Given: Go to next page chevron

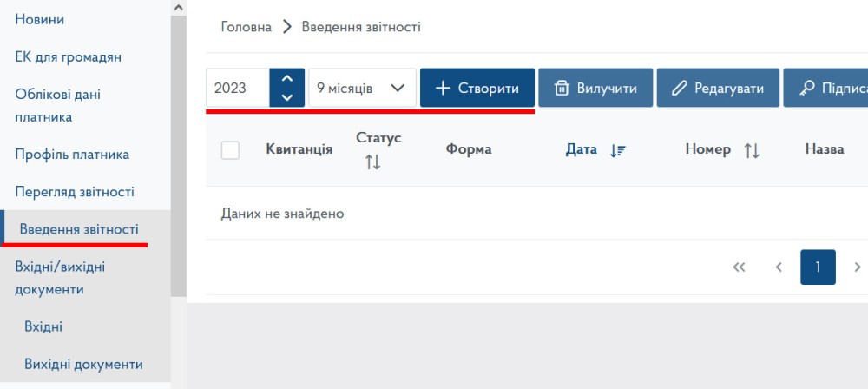Looking at the screenshot, I should click(x=858, y=267).
